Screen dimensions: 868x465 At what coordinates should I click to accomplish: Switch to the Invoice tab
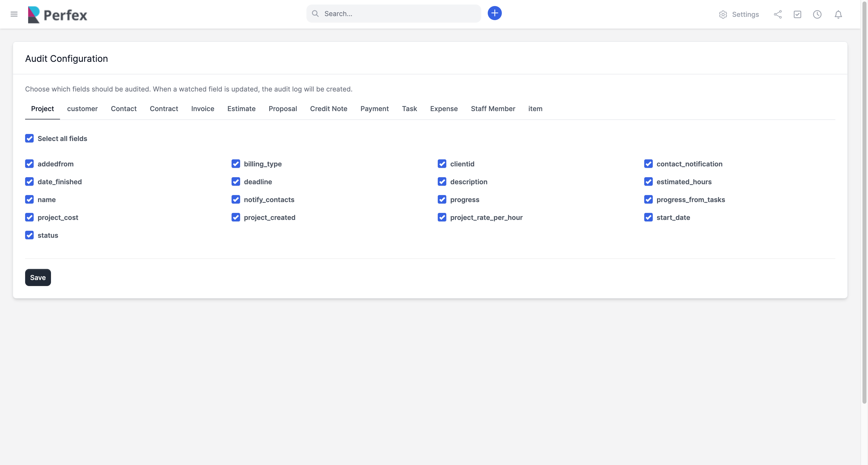click(202, 109)
